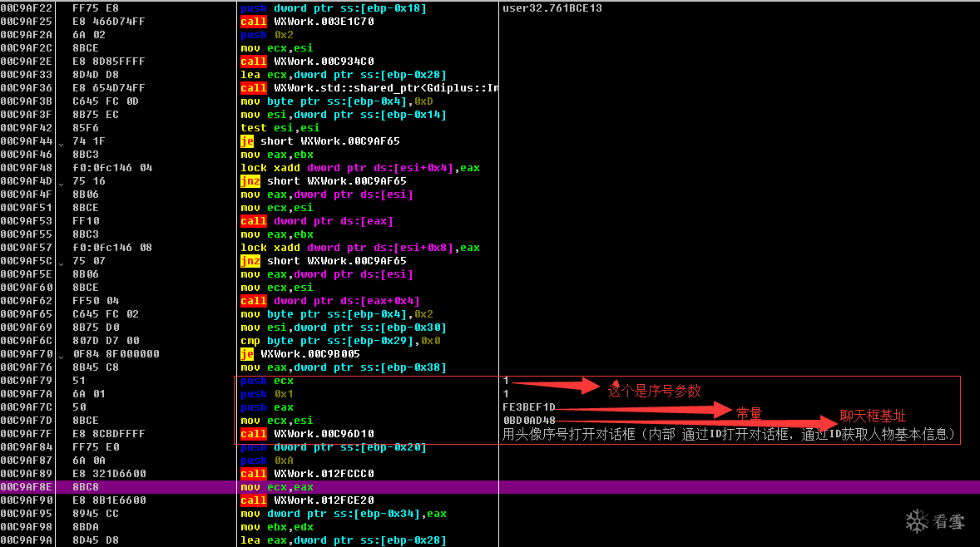Click call dword ptr ds:[eax+0x4]
Screen dimensions: 980x547
[x=330, y=301]
